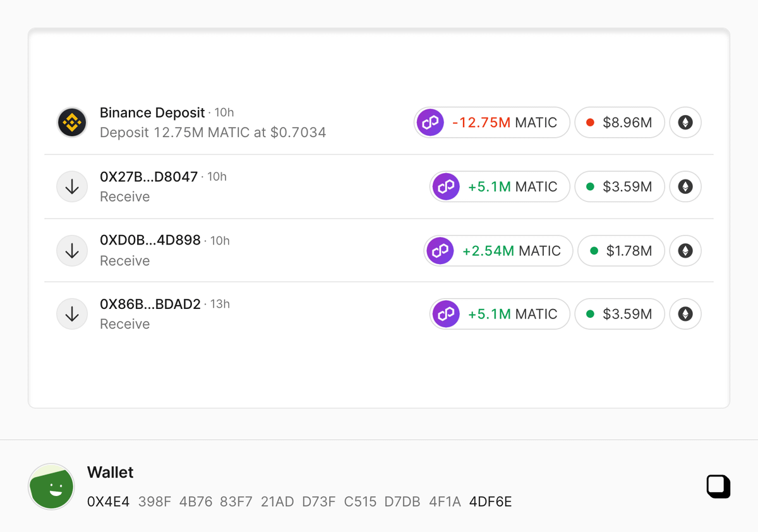Click Polygon icon beside -12.75M MATIC
758x532 pixels.
point(431,123)
